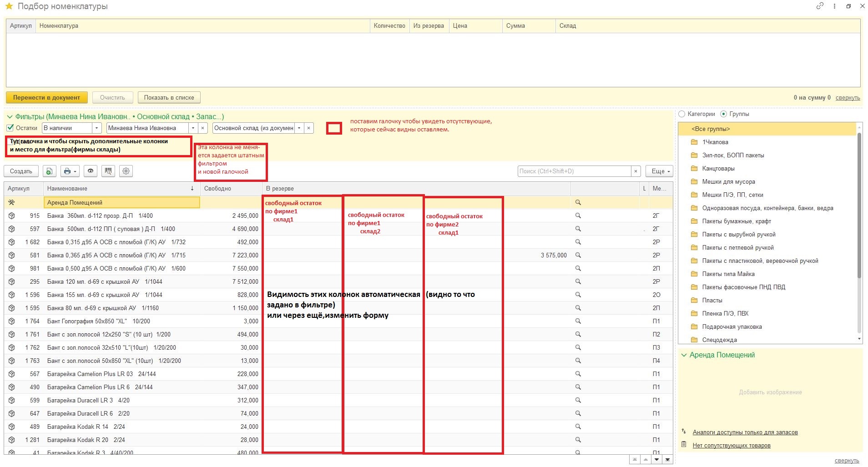868x467 pixels.
Task: Click in the Поиск search field
Action: coord(573,171)
